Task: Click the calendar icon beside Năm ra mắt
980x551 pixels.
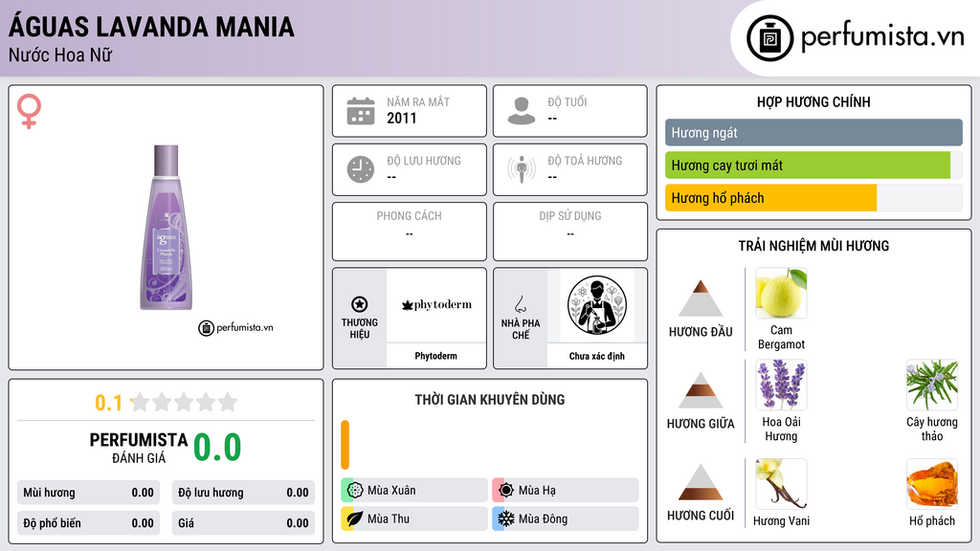Action: click(361, 111)
